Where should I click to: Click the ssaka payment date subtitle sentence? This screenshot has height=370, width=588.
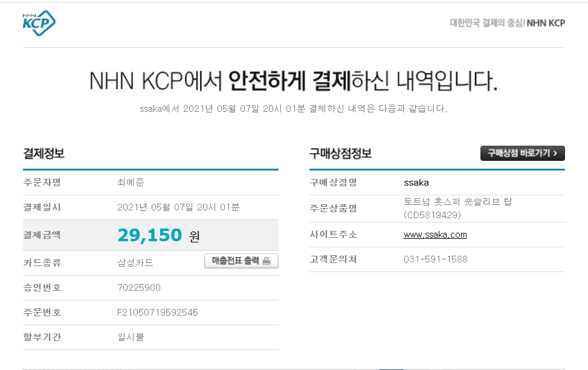point(293,108)
